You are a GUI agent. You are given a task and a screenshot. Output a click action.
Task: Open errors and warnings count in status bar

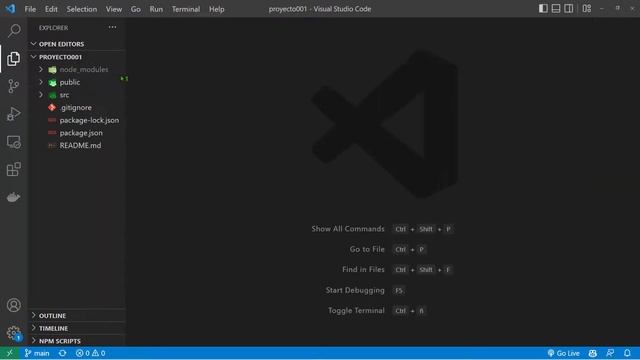[91, 353]
